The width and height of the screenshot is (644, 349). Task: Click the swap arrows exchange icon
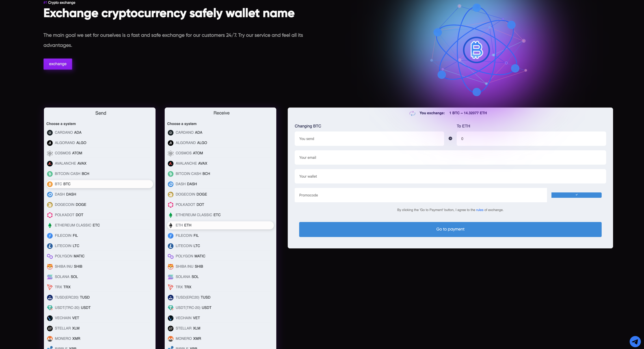click(x=412, y=113)
